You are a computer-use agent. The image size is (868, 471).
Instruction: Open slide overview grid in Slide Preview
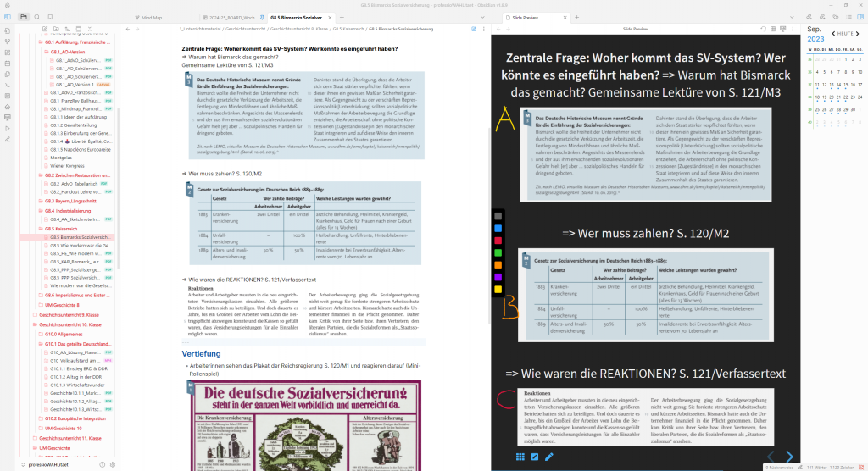click(x=520, y=457)
